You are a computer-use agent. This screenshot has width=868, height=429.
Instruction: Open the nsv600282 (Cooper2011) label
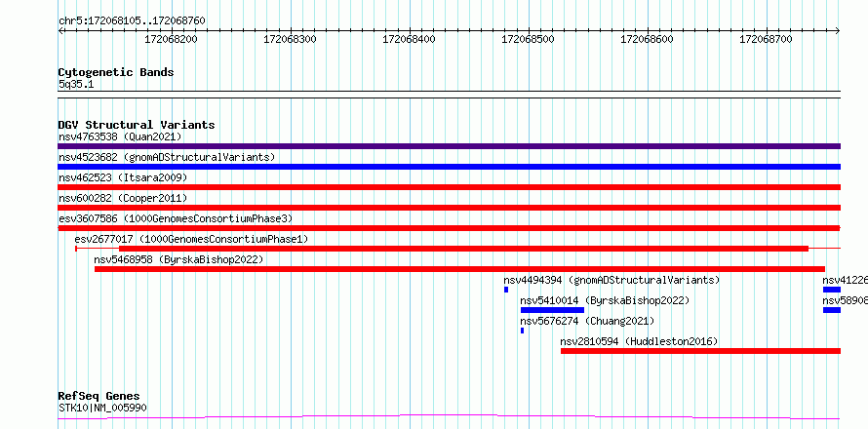(123, 198)
